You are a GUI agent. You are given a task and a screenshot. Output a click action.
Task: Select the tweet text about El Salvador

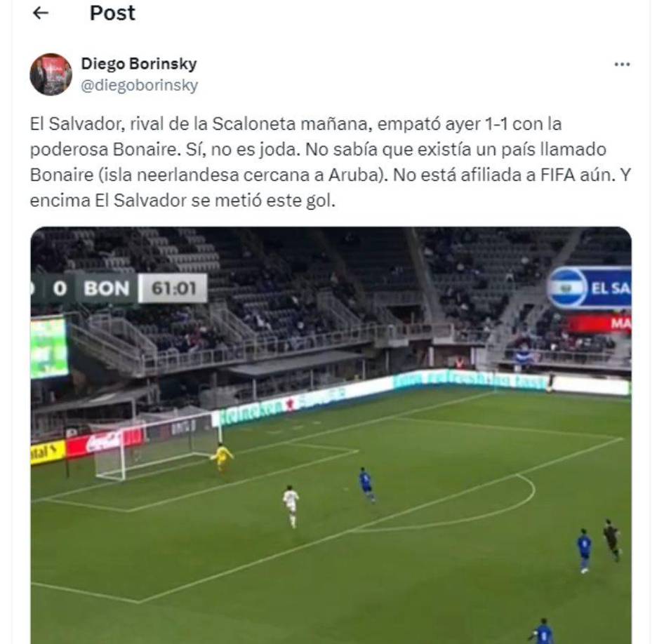pyautogui.click(x=331, y=162)
